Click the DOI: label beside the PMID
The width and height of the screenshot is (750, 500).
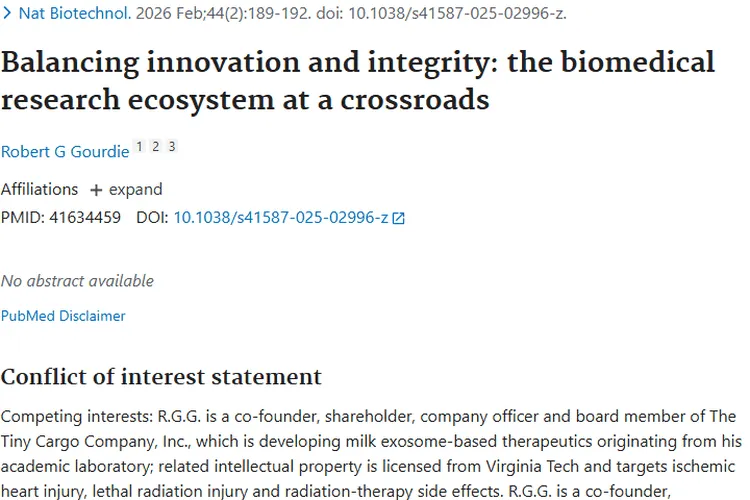point(152,217)
